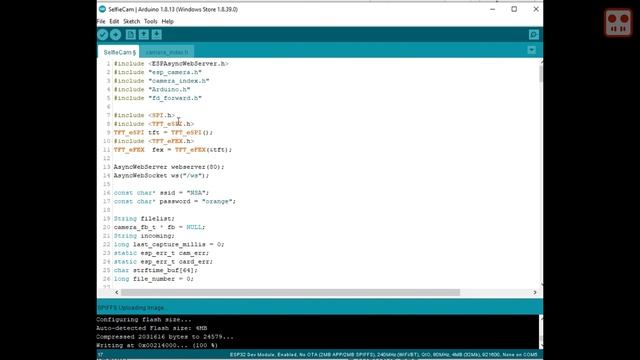Click the "Auto-detected Flash size: 4MB" line
This screenshot has width=640, height=360.
152,328
